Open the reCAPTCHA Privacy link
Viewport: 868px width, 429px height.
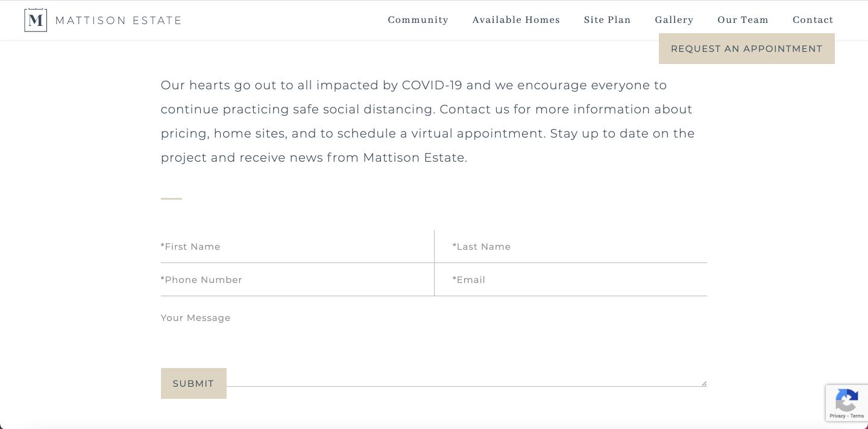click(837, 416)
